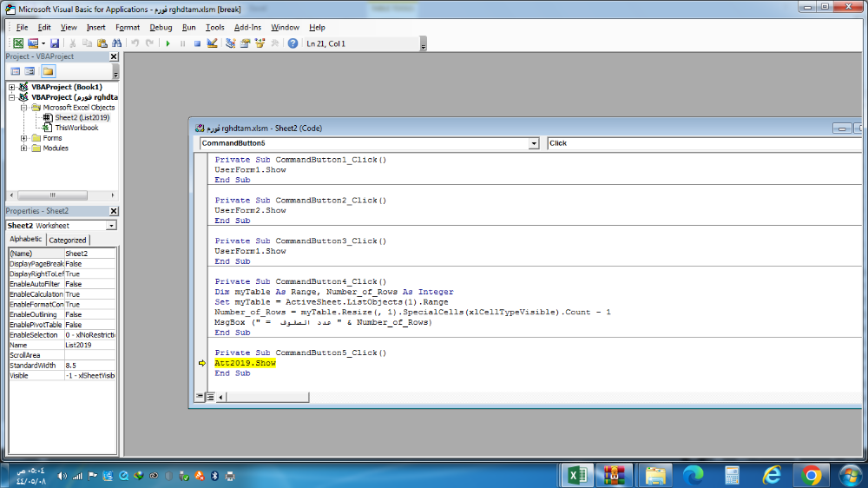
Task: Open Find with the binoculars icon
Action: tap(117, 43)
